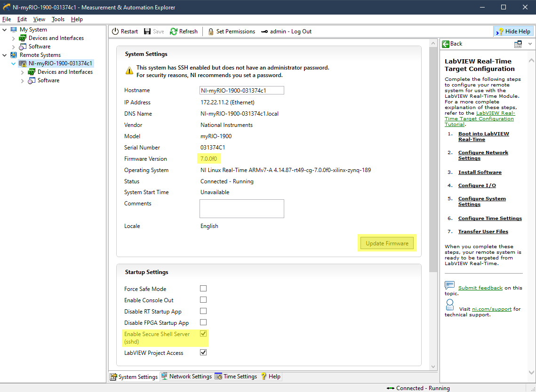Follow the Transfer User Files help link
This screenshot has height=392, width=536.
[483, 232]
